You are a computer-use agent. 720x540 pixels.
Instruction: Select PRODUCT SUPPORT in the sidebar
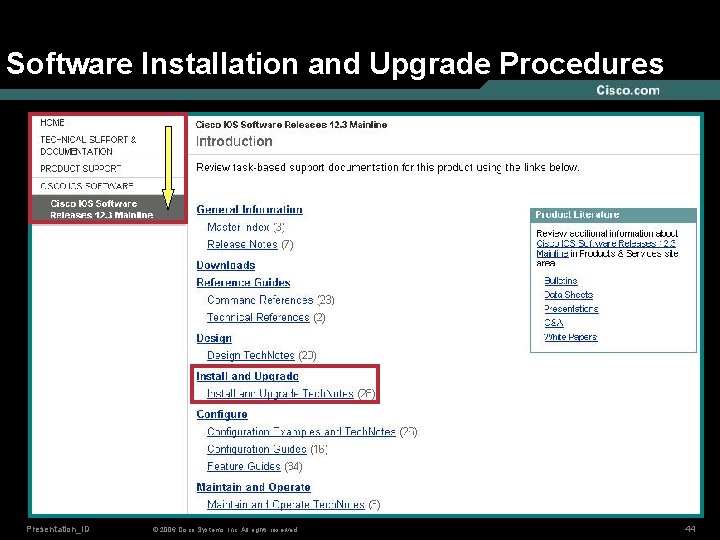point(81,169)
